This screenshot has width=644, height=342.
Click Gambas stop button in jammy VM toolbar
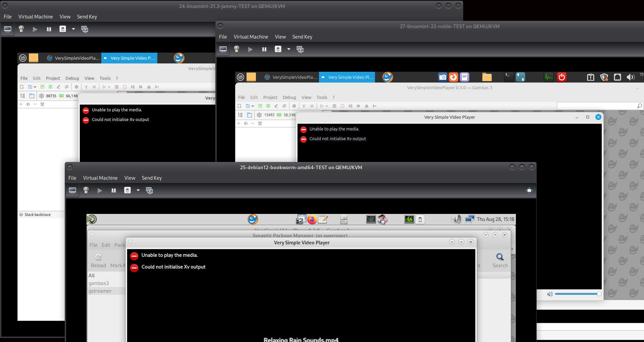pyautogui.click(x=125, y=87)
